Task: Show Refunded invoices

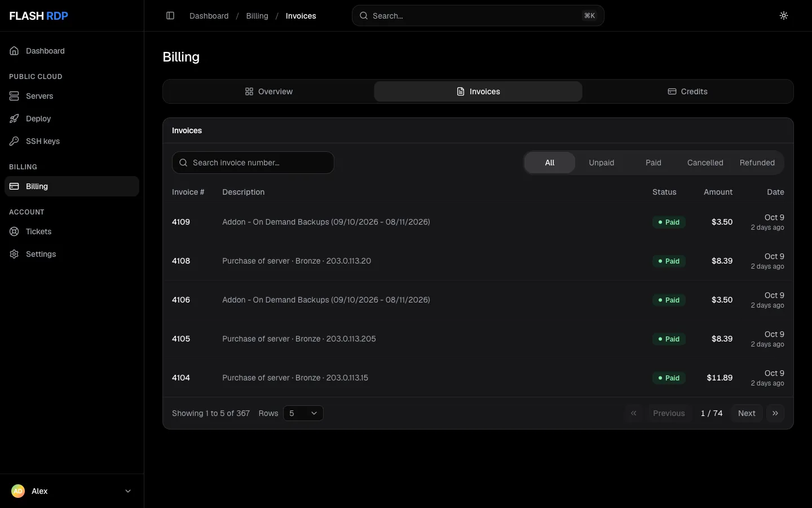Action: [757, 163]
